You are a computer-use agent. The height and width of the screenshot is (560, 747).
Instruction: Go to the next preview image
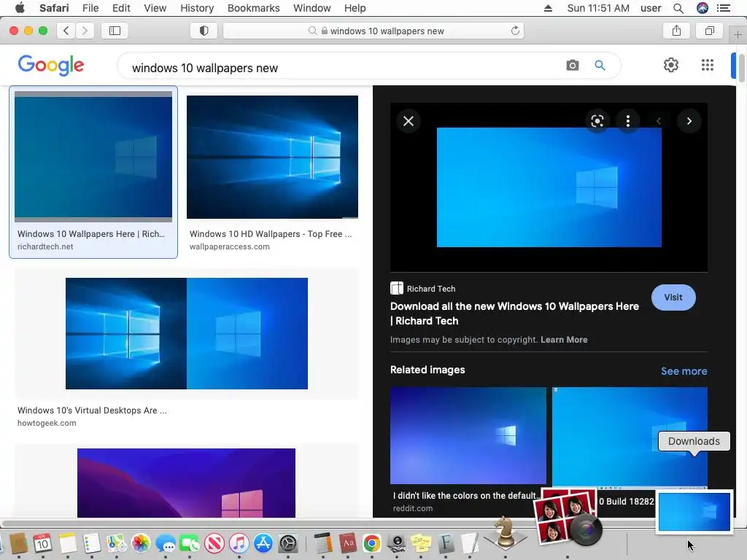pos(689,121)
